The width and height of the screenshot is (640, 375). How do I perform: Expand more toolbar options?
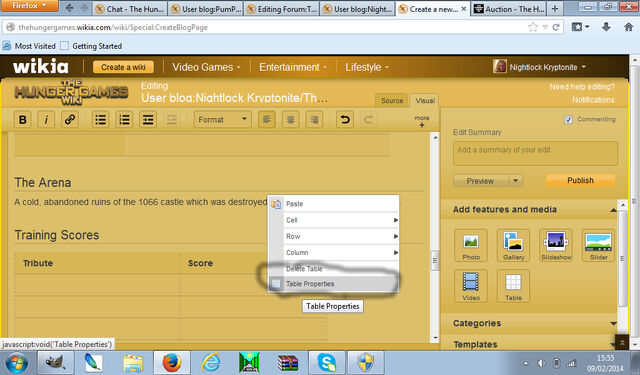(422, 121)
